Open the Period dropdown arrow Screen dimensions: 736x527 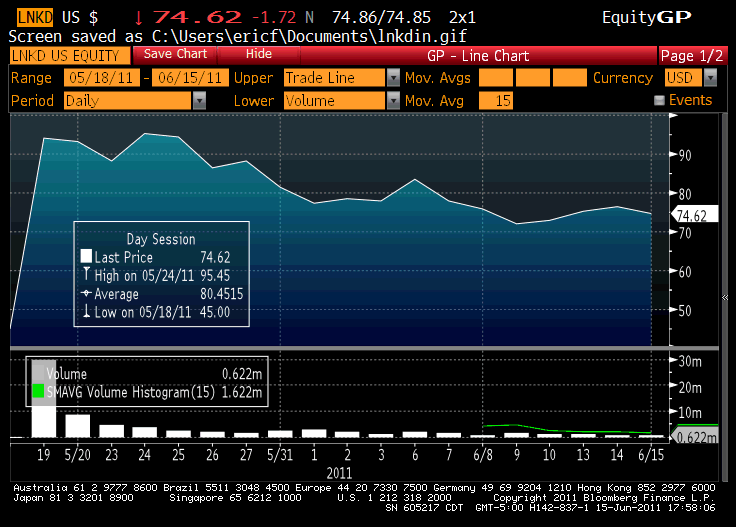[199, 100]
